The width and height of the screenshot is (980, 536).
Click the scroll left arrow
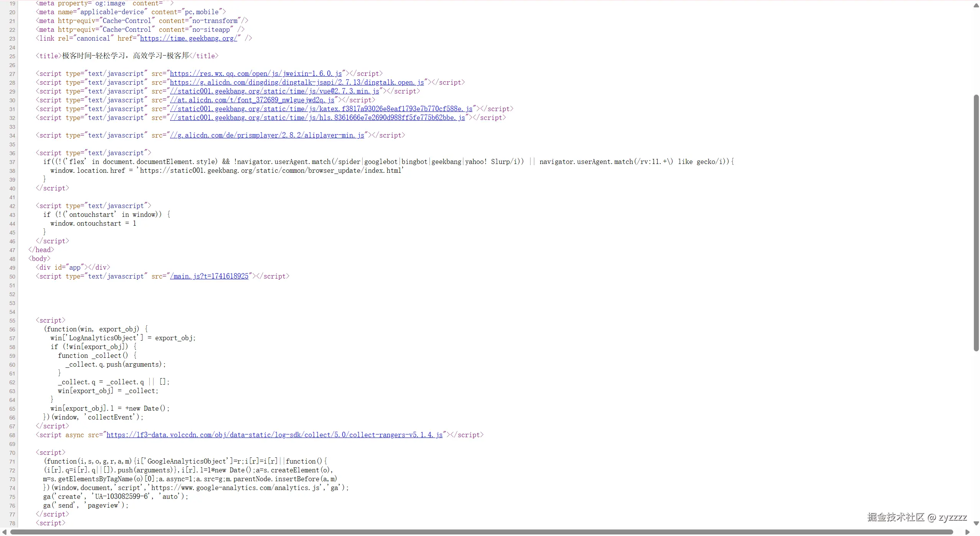[4, 532]
